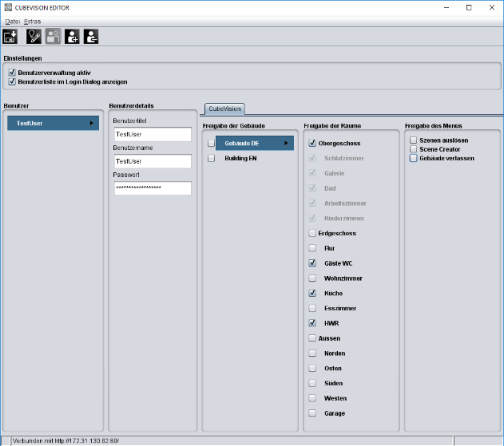Minimize the Cubevision Editor window
The image size is (504, 446).
coord(446,7)
